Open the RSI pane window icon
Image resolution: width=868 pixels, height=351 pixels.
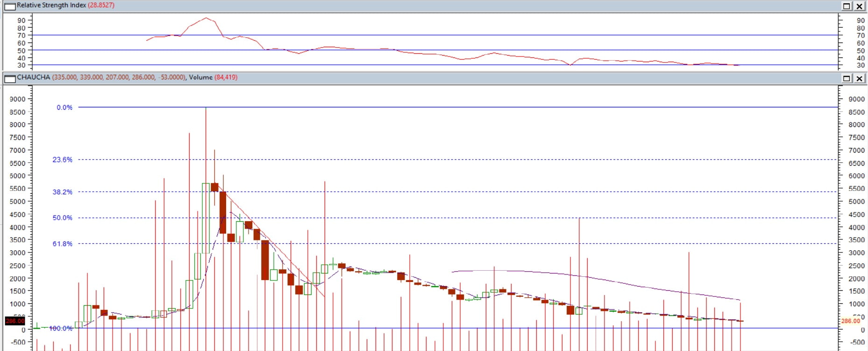[10, 7]
